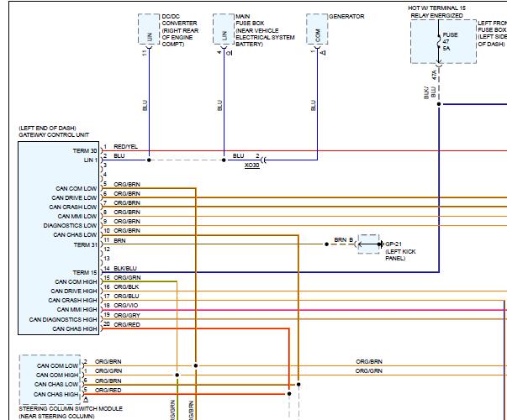Select steering module CAN CHAS HIGH pin

click(x=56, y=395)
